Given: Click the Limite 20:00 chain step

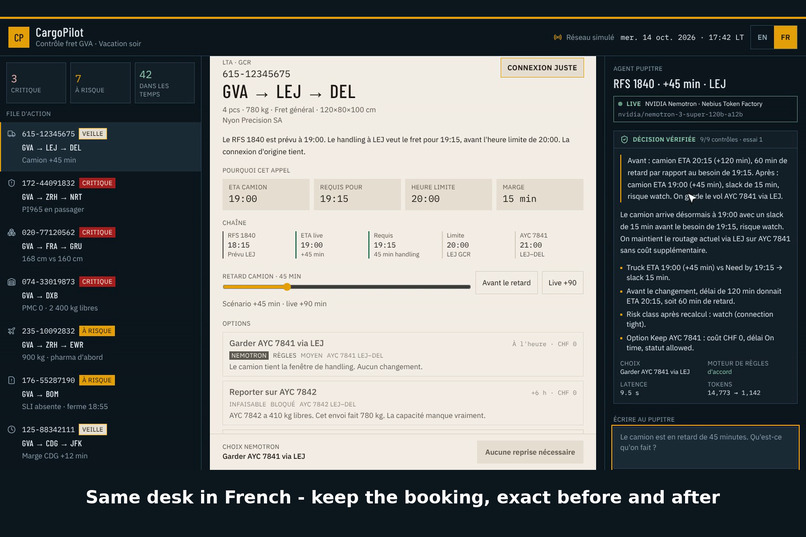Looking at the screenshot, I should [x=476, y=245].
